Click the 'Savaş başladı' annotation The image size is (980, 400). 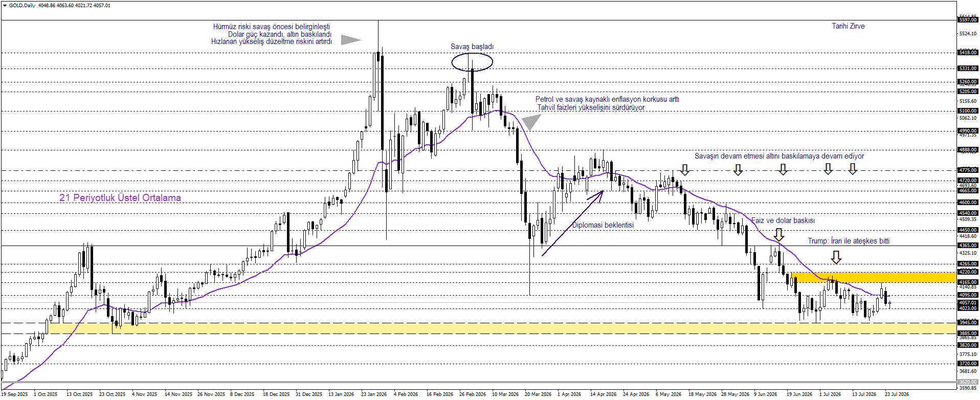(472, 47)
